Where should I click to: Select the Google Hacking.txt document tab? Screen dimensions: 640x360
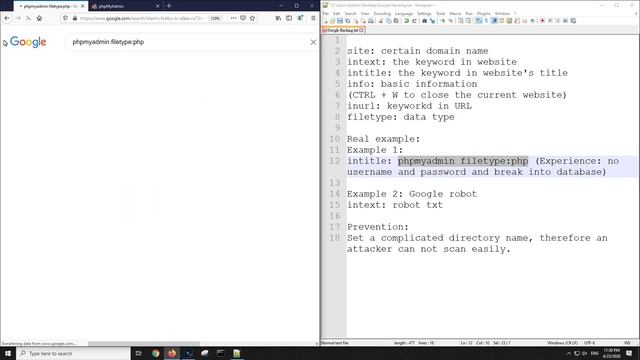(x=343, y=30)
